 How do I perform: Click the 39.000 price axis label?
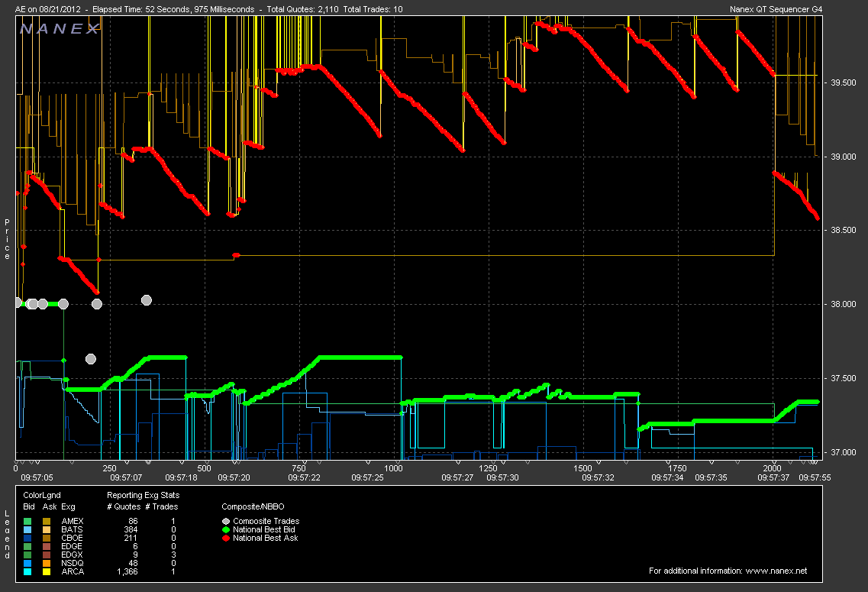[x=844, y=157]
